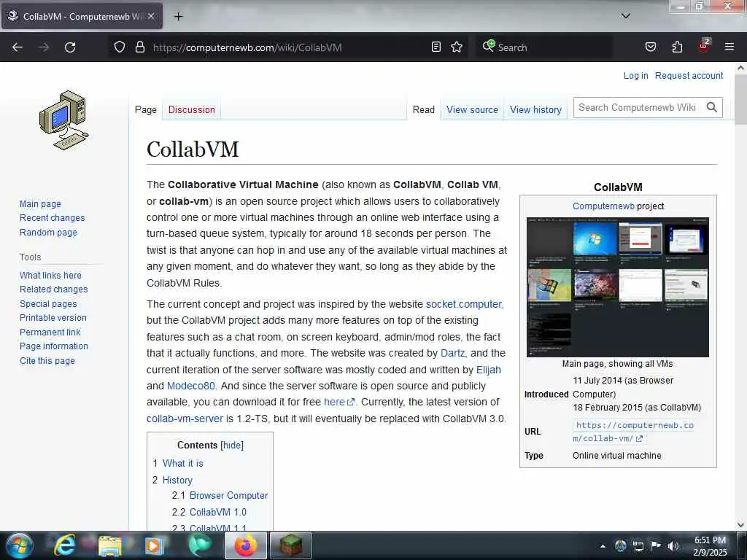Open the extensions puzzle icon
This screenshot has height=560, width=747.
pyautogui.click(x=677, y=47)
